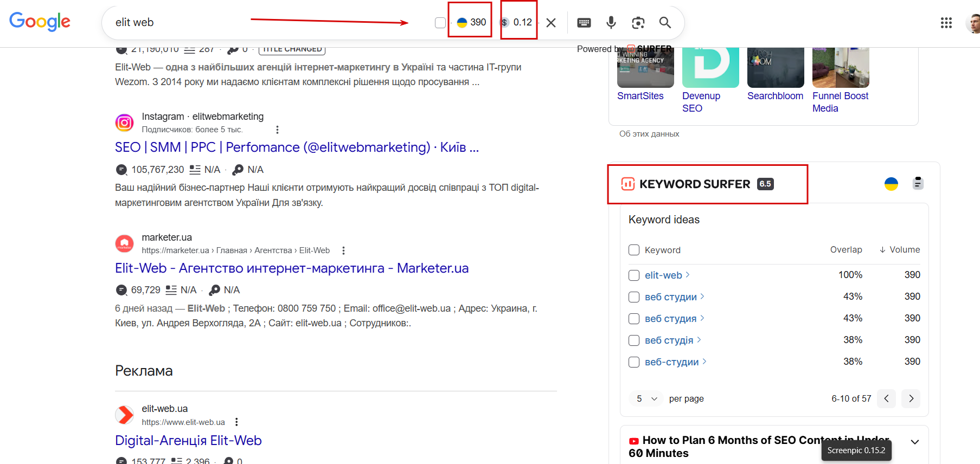The image size is (980, 464).
Task: Expand the How to Plan 6 Months video card
Action: click(x=915, y=442)
